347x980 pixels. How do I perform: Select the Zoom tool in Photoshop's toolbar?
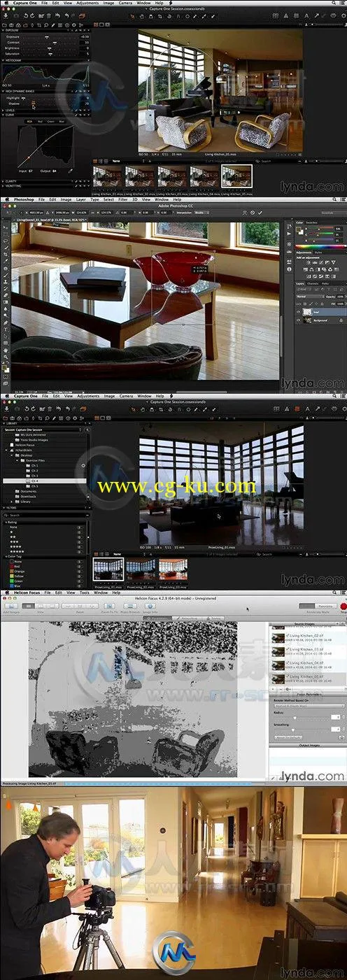coord(6,357)
